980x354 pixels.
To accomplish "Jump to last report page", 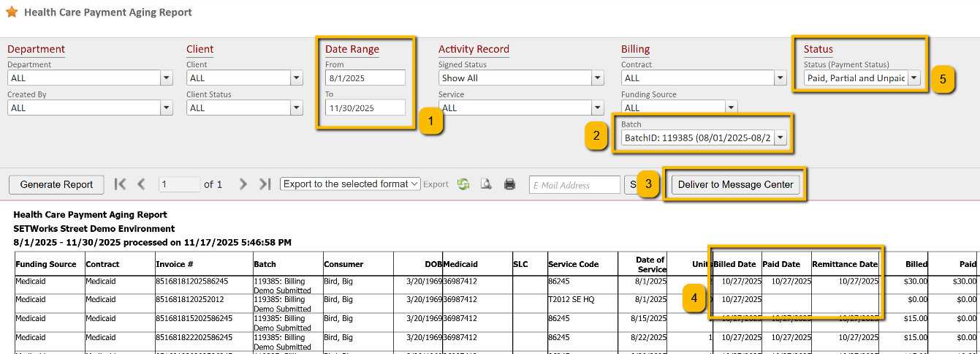I will point(265,184).
